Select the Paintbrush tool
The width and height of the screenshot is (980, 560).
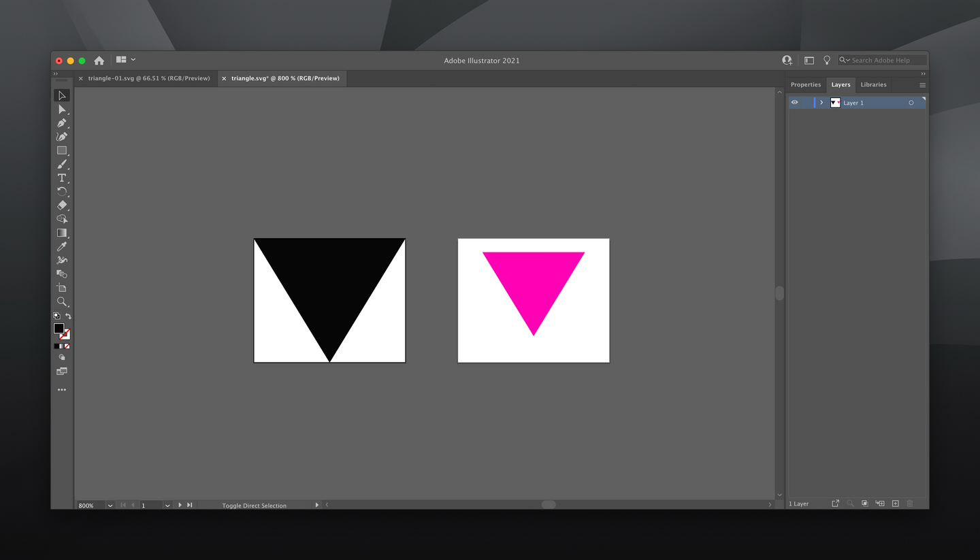tap(62, 164)
